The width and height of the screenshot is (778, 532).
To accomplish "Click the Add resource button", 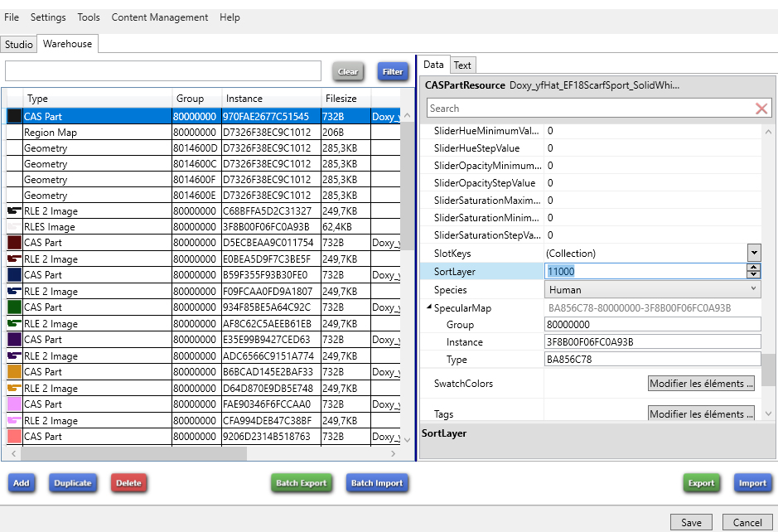I will point(22,483).
